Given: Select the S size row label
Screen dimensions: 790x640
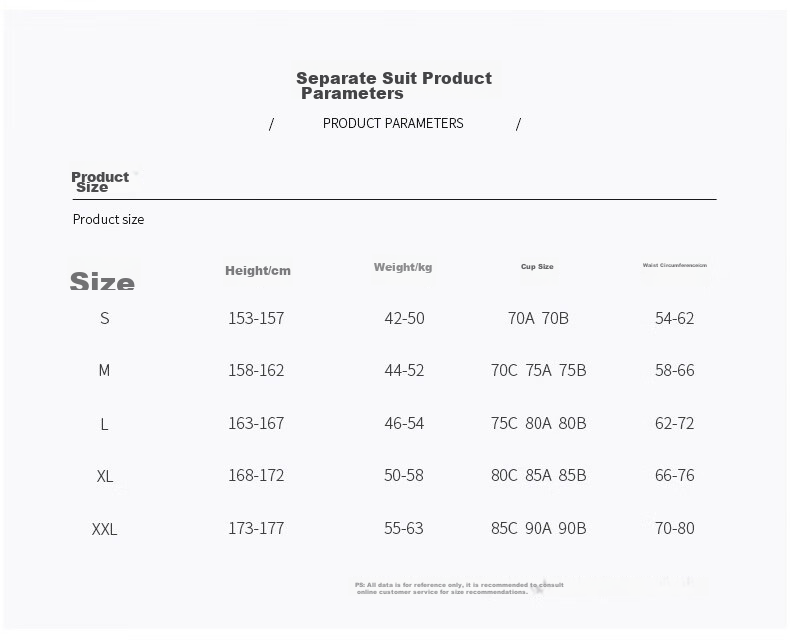Looking at the screenshot, I should pos(104,318).
